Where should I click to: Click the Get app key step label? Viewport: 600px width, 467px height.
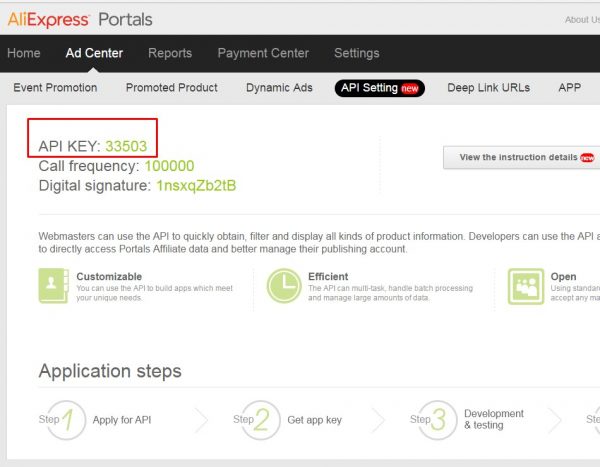(315, 420)
